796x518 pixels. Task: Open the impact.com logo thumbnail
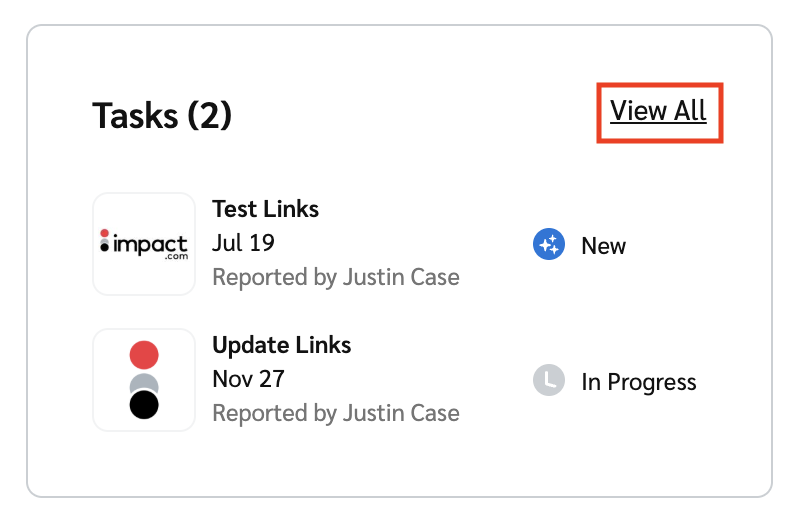pos(144,244)
